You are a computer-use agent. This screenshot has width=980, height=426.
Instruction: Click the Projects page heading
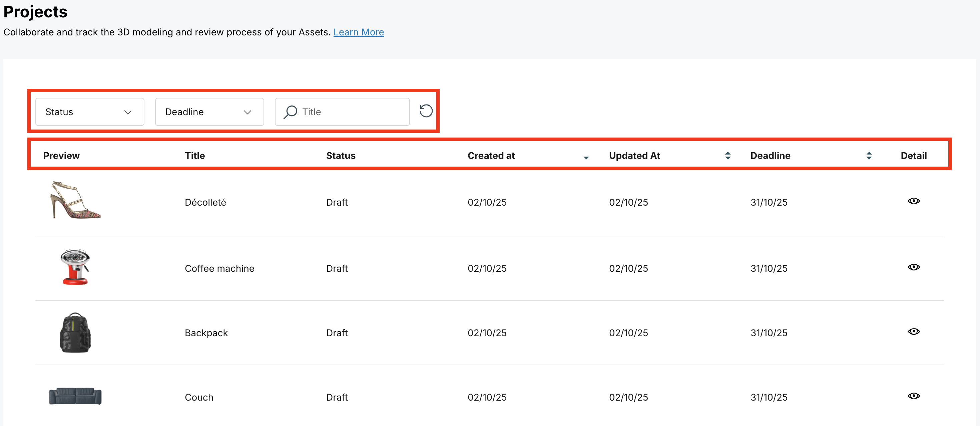tap(35, 12)
